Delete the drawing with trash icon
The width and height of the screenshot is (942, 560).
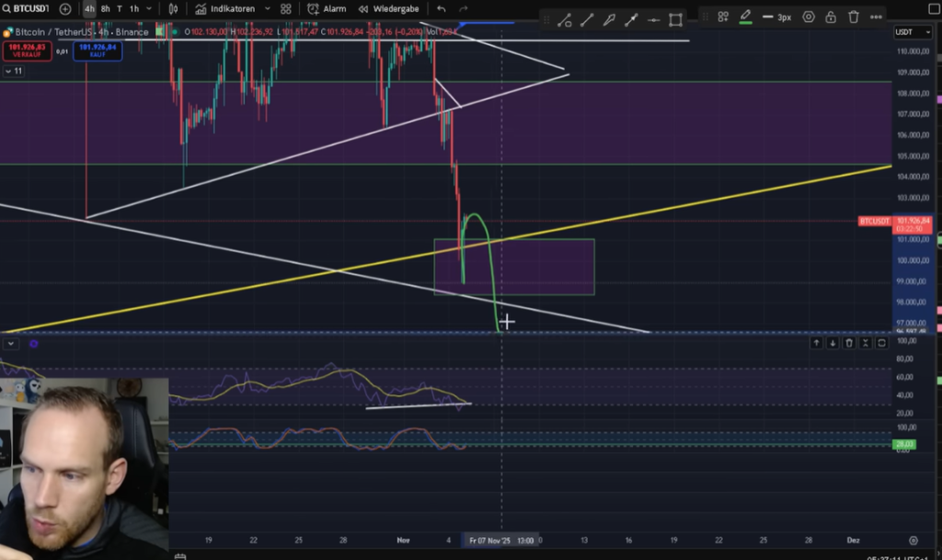854,17
